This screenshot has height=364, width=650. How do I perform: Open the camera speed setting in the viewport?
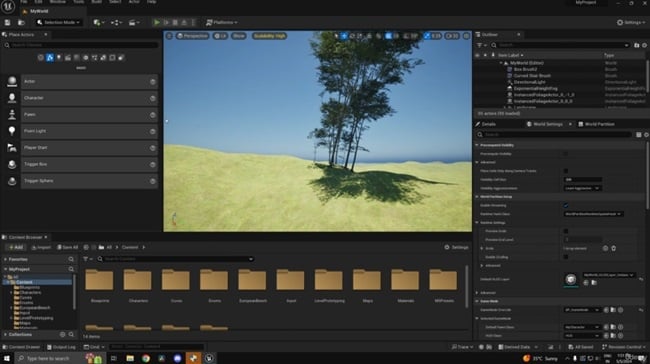[x=452, y=36]
